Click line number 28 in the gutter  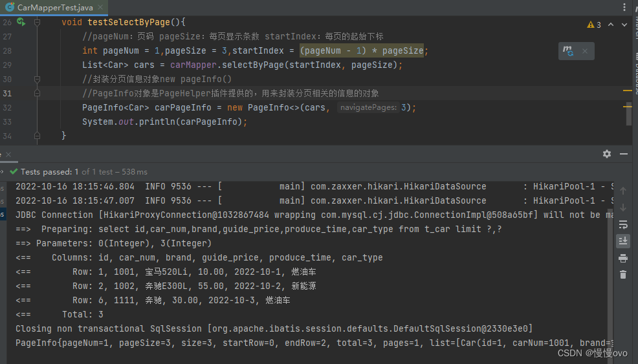[7, 51]
